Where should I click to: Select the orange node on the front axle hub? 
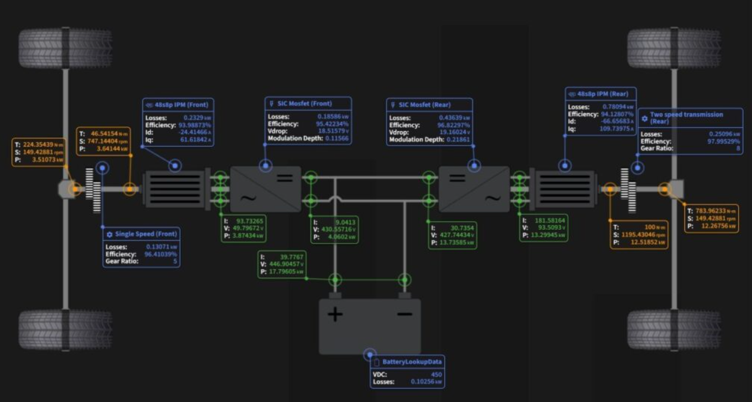coord(74,189)
